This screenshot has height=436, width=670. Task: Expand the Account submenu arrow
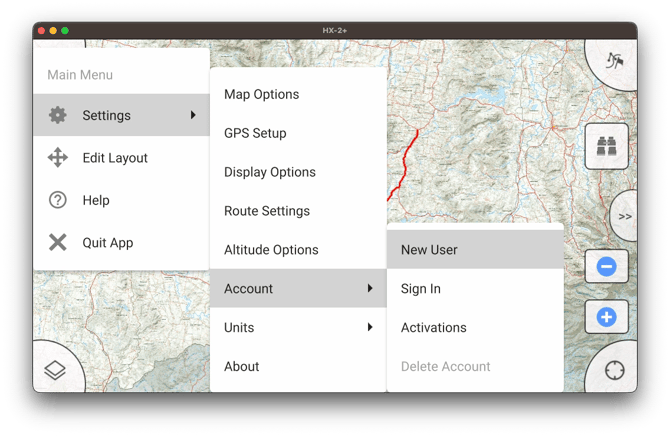point(370,288)
